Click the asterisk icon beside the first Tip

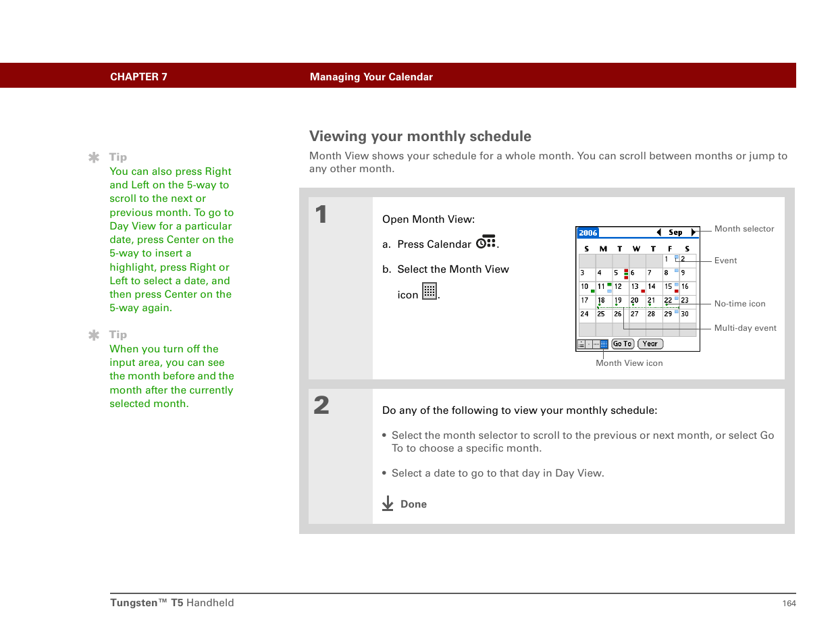coord(94,157)
